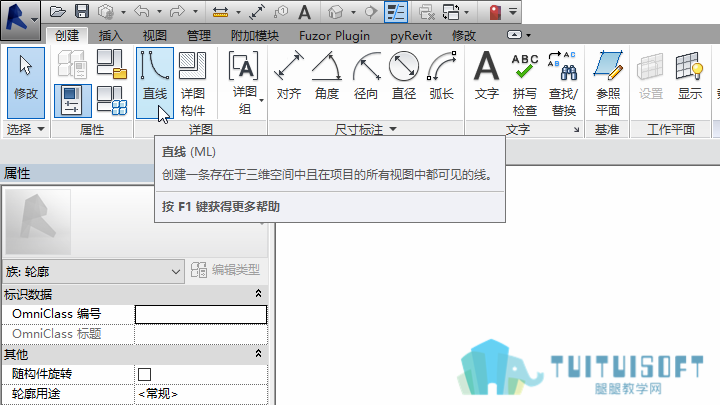The width and height of the screenshot is (720, 405).
Task: Click the 显示 work plane show button
Action: point(690,76)
